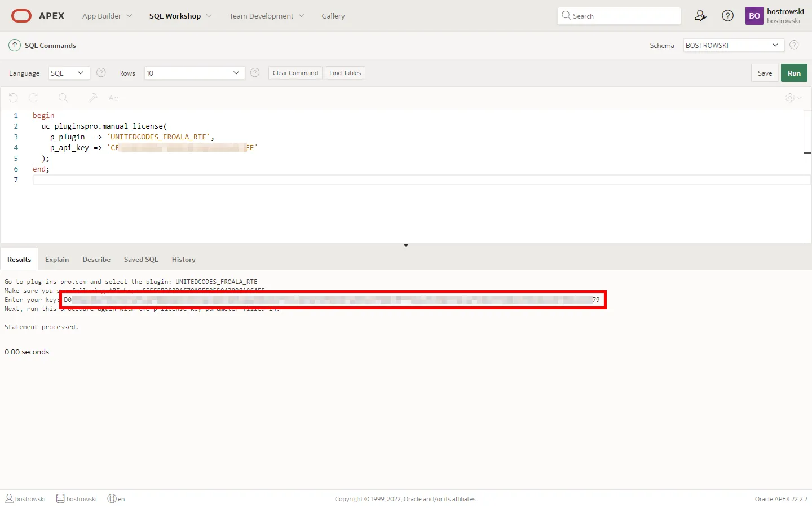The height and width of the screenshot is (508, 812).
Task: Click the query builder hammer icon
Action: coord(93,98)
